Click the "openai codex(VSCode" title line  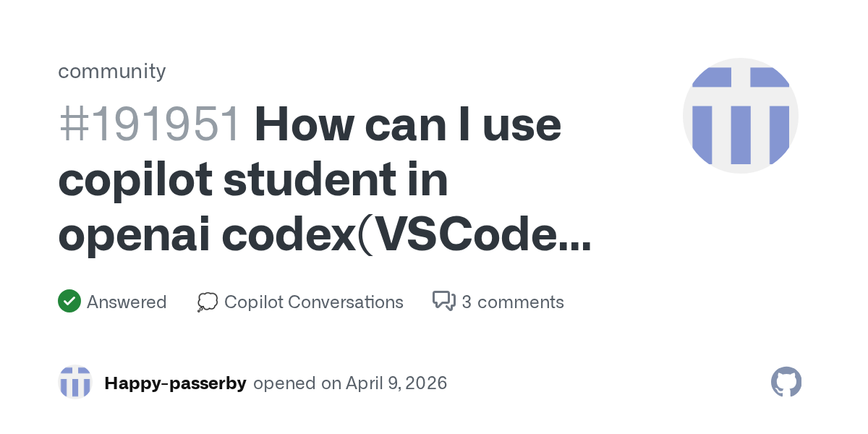(311, 237)
